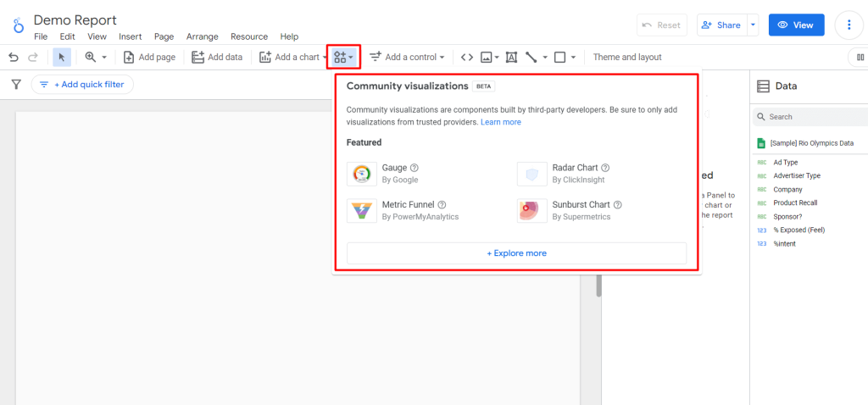868x405 pixels.
Task: Open the three-dot more options menu
Action: 849,25
